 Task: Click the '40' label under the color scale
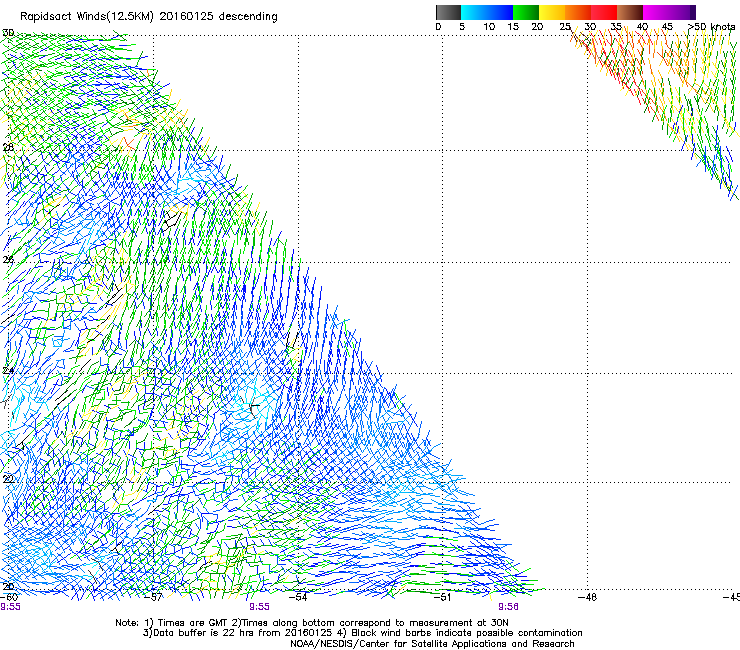pyautogui.click(x=642, y=26)
